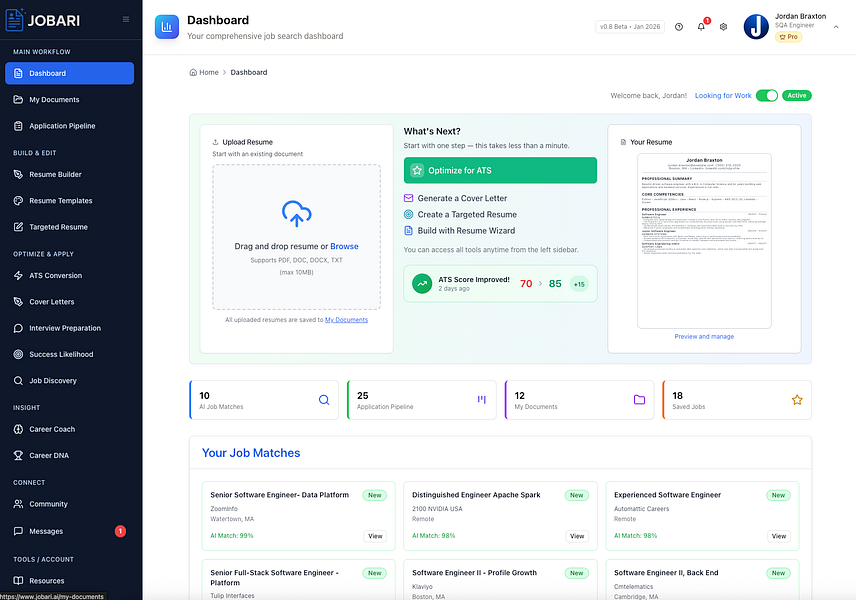View Senior Software Engineer- Data Platform job
Viewport: 856px width, 600px height.
375,536
